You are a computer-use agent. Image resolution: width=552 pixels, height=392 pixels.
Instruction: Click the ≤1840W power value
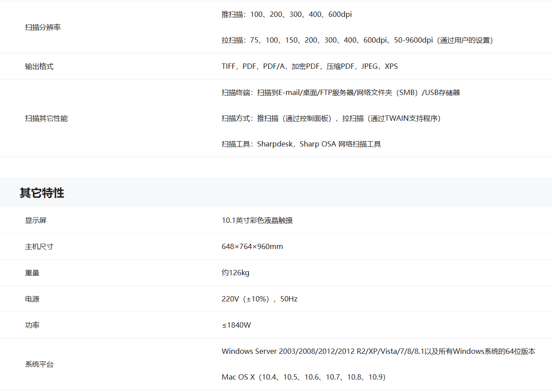237,325
